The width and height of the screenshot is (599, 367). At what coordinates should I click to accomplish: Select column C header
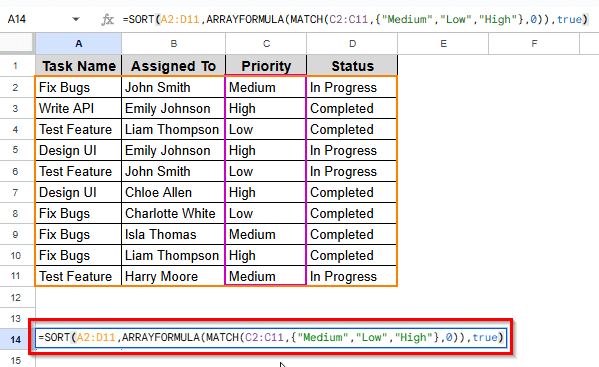coord(266,44)
